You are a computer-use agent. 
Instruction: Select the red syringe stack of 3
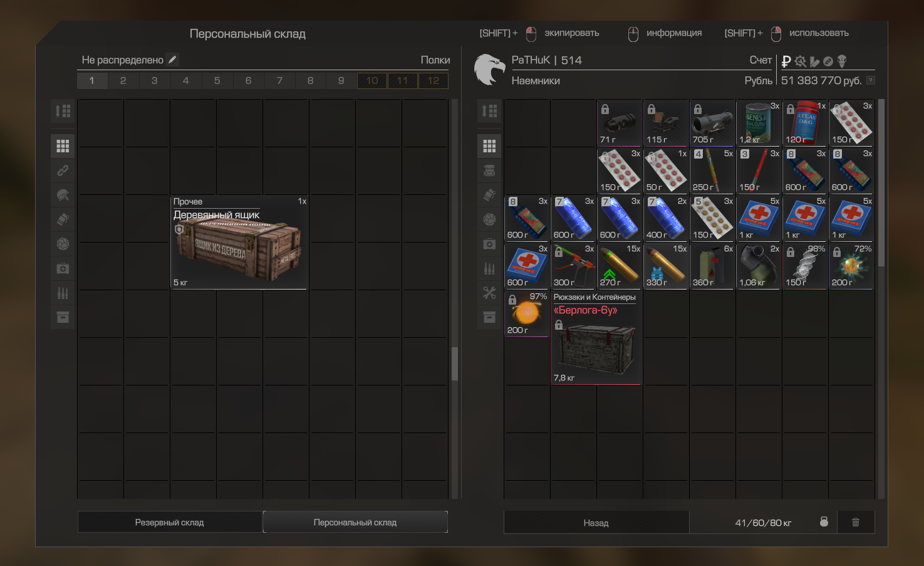click(759, 170)
